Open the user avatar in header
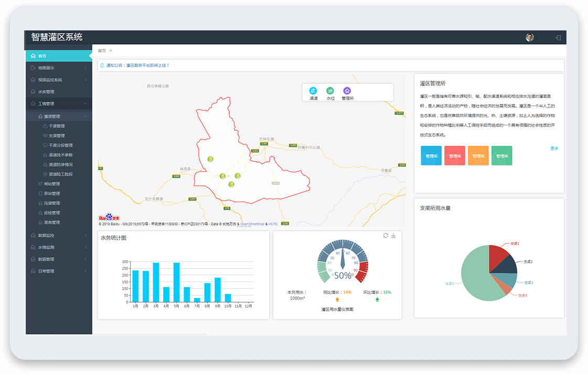This screenshot has width=588, height=374. pyautogui.click(x=530, y=38)
